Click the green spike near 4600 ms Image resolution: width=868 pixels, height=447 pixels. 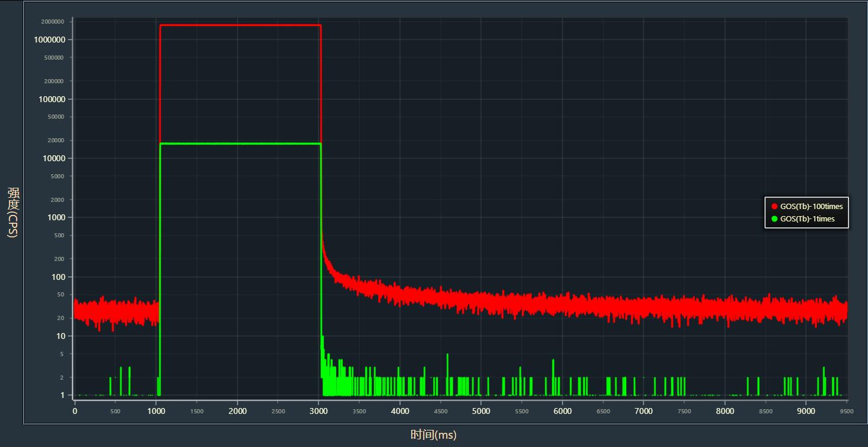(x=447, y=366)
